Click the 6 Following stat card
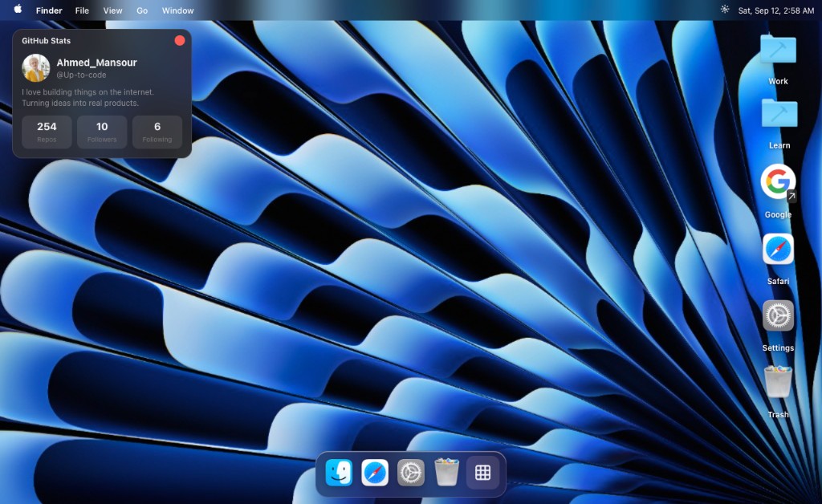822x504 pixels. pyautogui.click(x=157, y=132)
